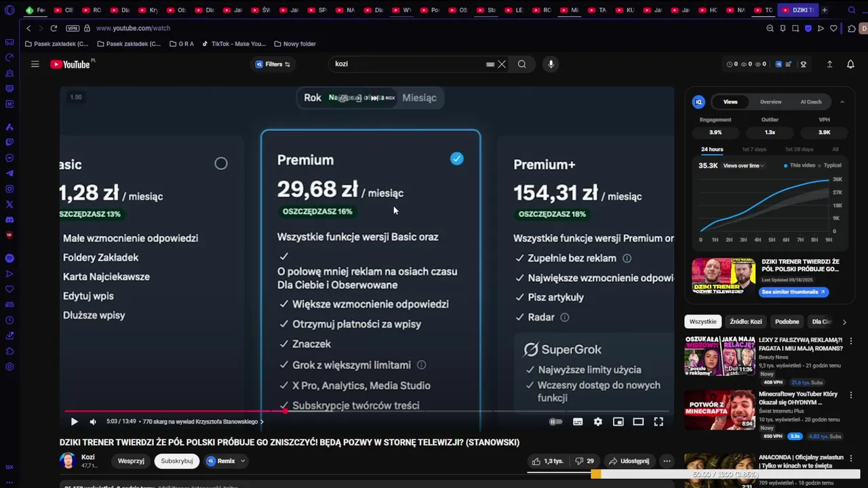Like the video (1,3 tys.)
Viewport: 868px width, 488px height.
click(548, 461)
